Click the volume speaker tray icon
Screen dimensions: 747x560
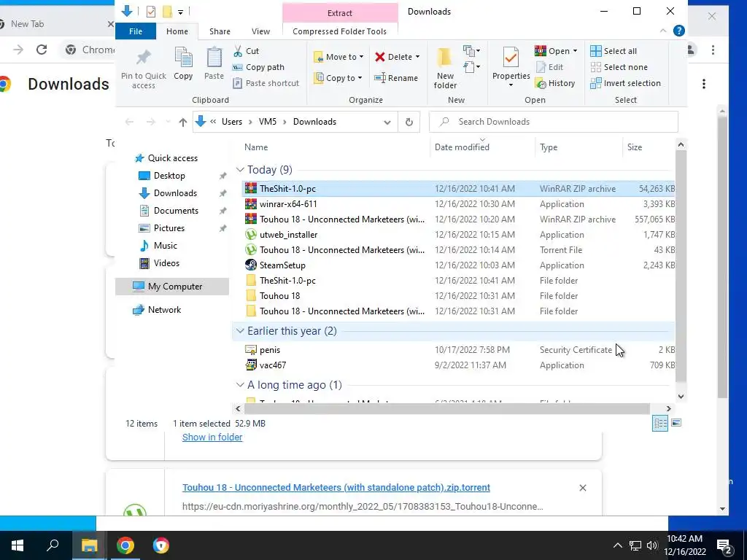point(652,545)
